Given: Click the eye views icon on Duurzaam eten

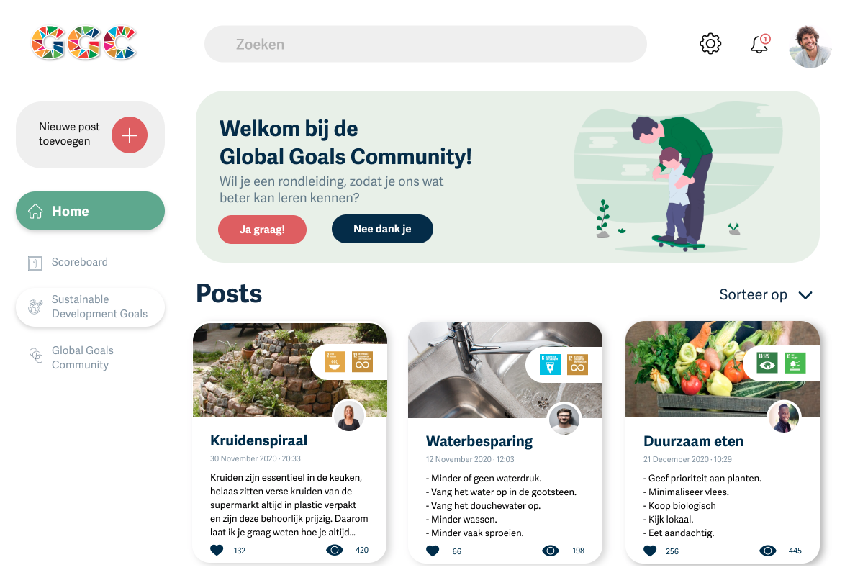Looking at the screenshot, I should (768, 551).
